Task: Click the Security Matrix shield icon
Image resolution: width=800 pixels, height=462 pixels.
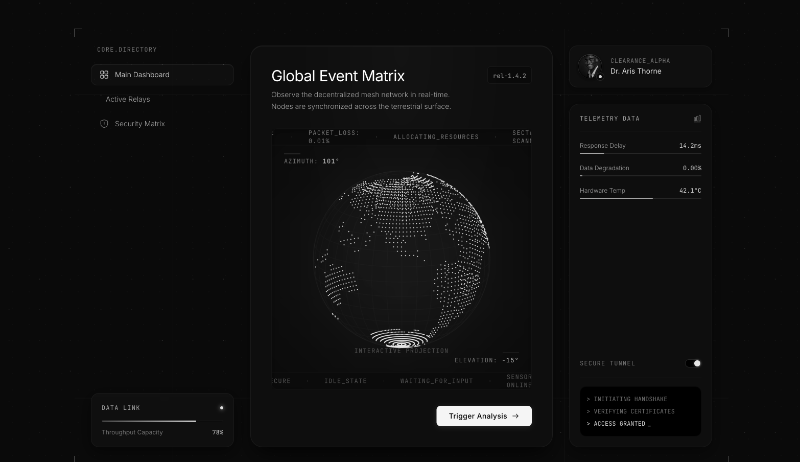Action: pyautogui.click(x=104, y=124)
